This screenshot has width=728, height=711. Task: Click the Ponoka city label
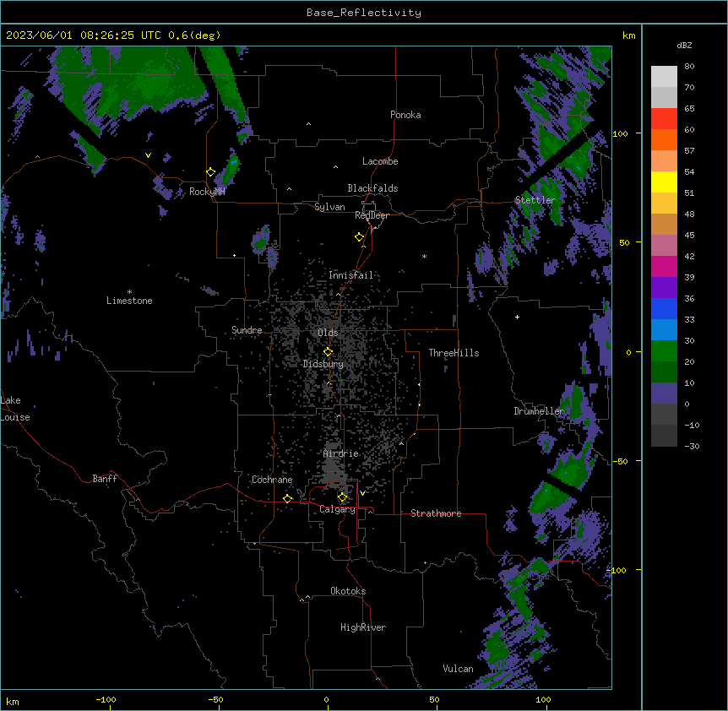coord(405,115)
